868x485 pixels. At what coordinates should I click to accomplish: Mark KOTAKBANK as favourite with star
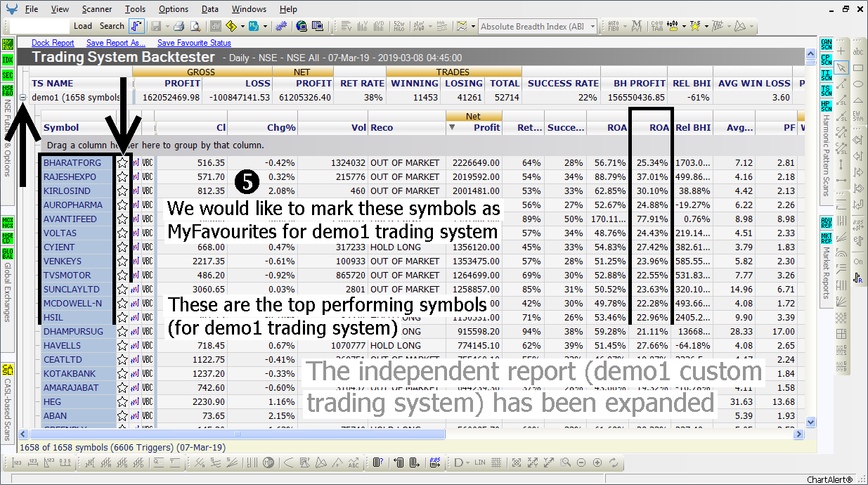tap(122, 373)
